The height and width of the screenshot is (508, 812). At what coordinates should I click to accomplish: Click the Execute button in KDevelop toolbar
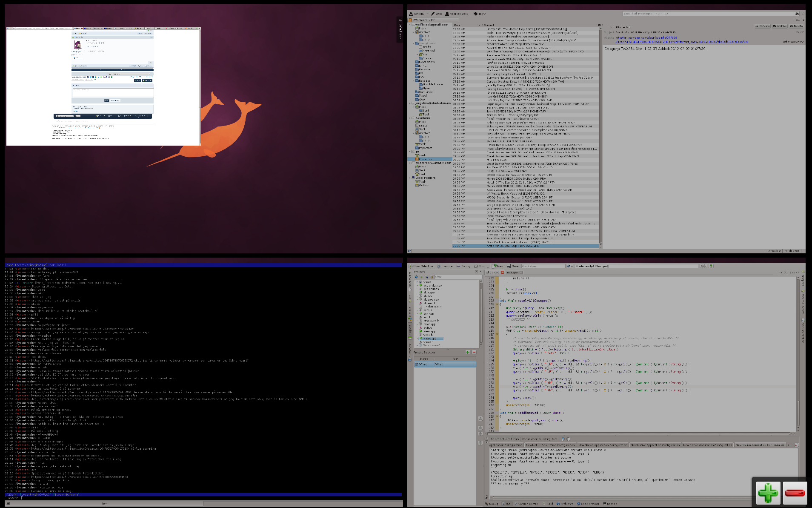(x=446, y=266)
